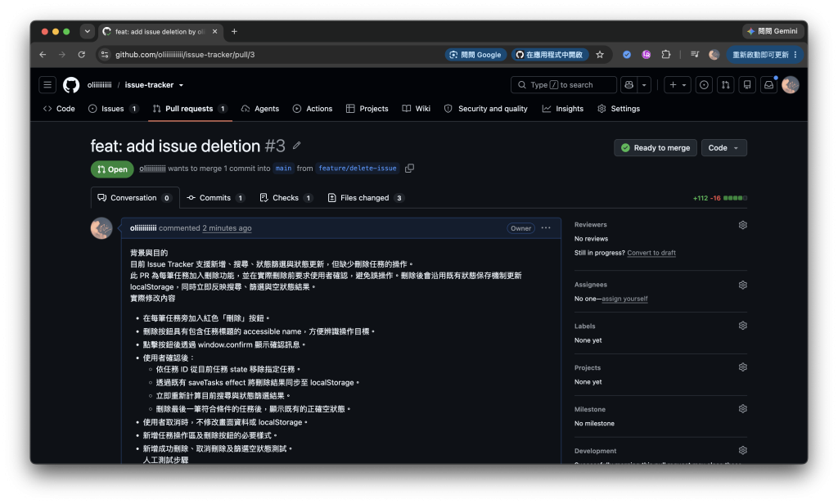The width and height of the screenshot is (838, 504).
Task: Open the Development gear settings
Action: (742, 451)
